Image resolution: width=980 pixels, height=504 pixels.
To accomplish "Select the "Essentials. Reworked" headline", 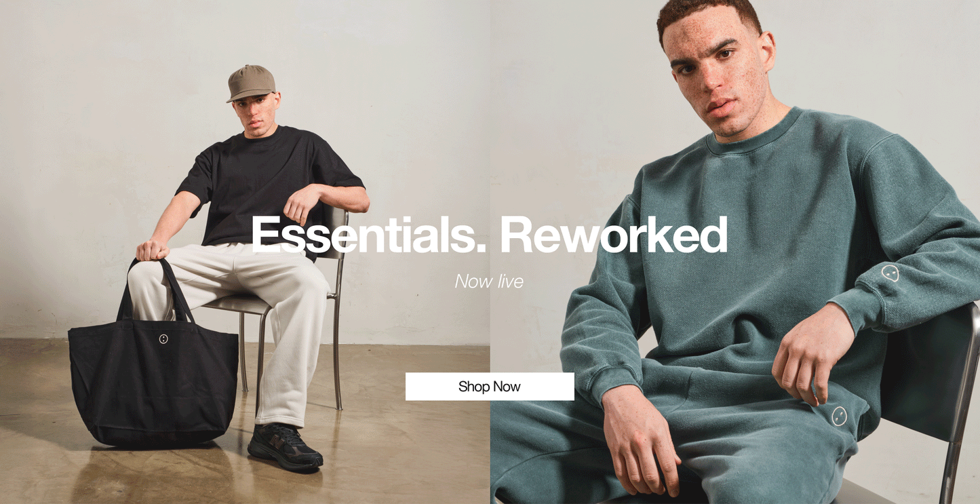I will [x=489, y=235].
